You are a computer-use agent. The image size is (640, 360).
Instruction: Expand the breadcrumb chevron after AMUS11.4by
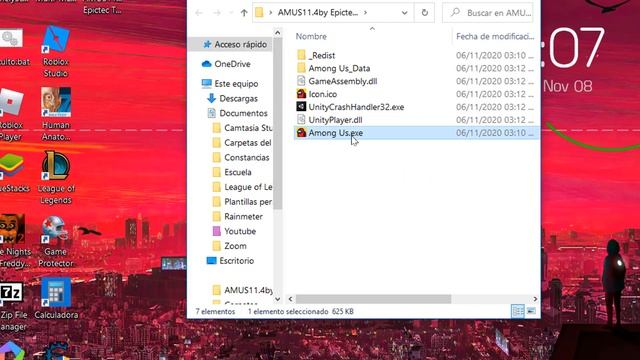(x=365, y=13)
